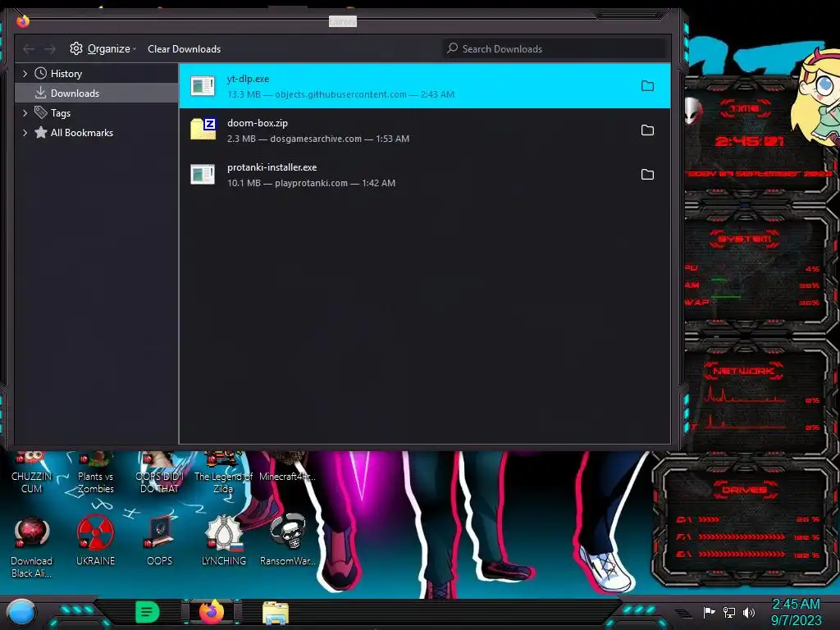Click the Start orb button
The width and height of the screenshot is (840, 630).
21,613
